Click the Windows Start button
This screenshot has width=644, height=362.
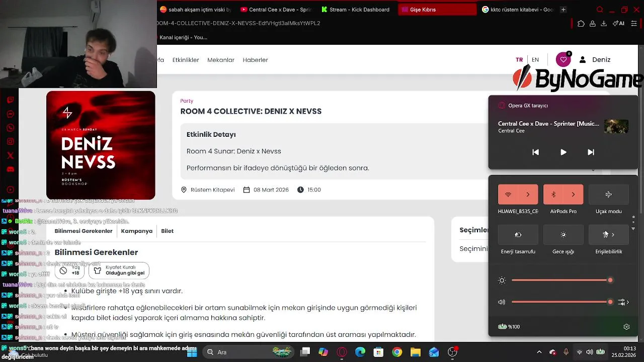[192, 352]
